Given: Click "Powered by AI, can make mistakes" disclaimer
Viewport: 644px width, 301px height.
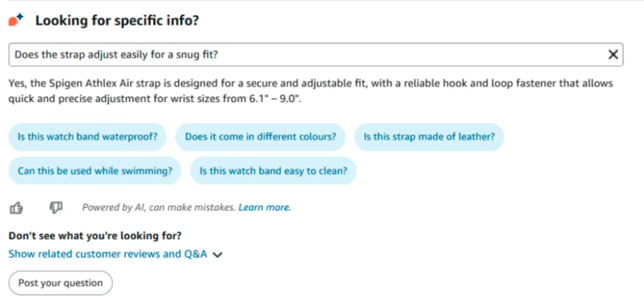Looking at the screenshot, I should click(x=159, y=207).
